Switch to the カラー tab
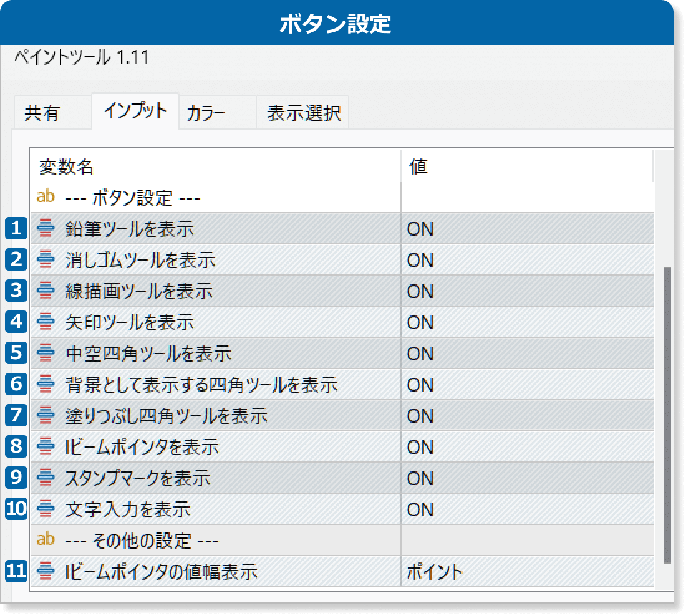The height and width of the screenshot is (616, 686). (206, 113)
